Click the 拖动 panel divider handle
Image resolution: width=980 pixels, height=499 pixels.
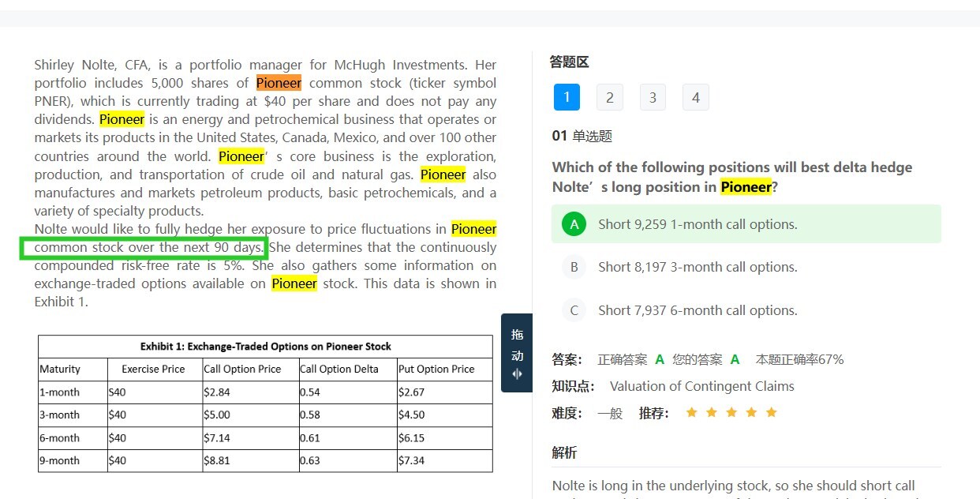(517, 353)
